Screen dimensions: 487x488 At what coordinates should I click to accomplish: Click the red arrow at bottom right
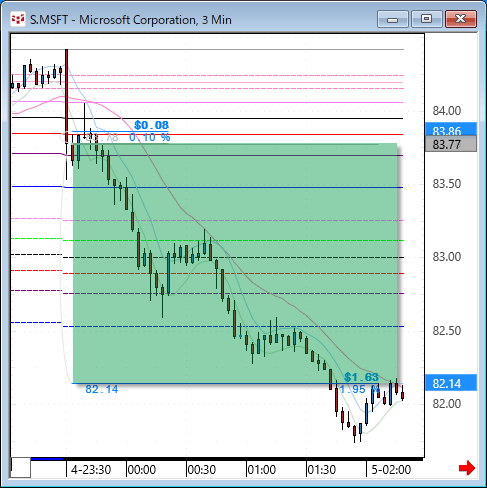pyautogui.click(x=467, y=468)
